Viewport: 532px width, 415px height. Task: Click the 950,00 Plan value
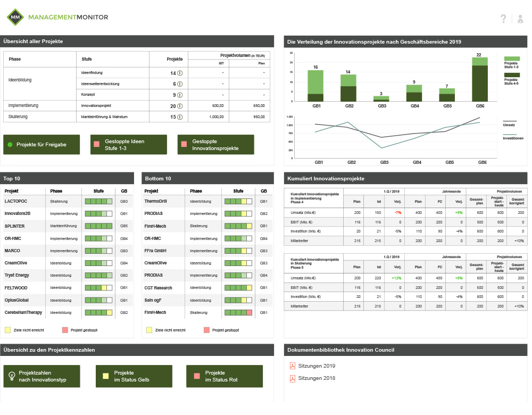[259, 117]
